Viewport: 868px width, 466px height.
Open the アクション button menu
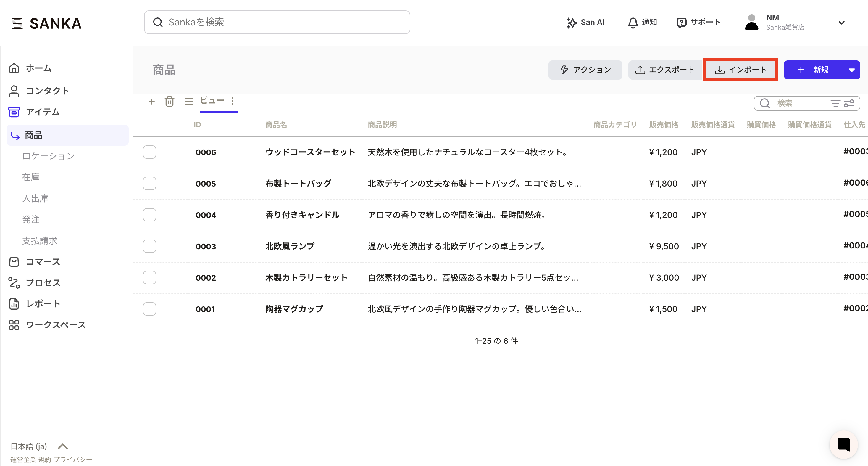click(585, 70)
